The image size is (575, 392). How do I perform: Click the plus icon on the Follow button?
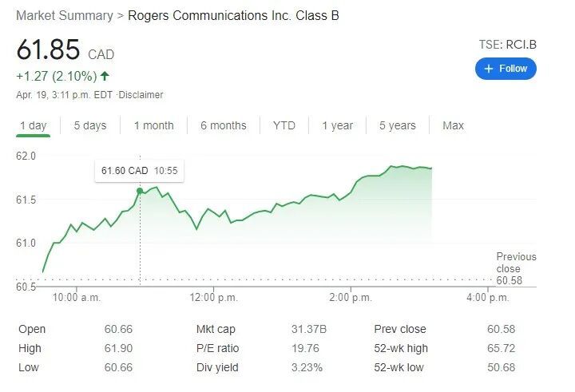click(488, 69)
